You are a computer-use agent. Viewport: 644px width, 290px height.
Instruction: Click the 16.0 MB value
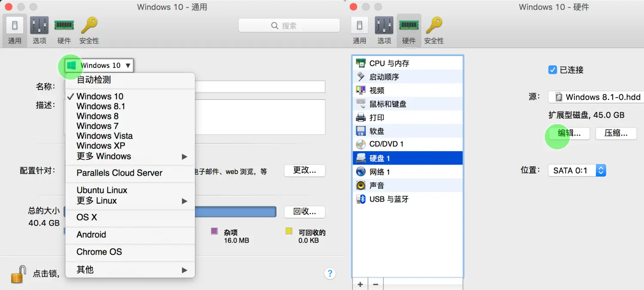tap(236, 241)
